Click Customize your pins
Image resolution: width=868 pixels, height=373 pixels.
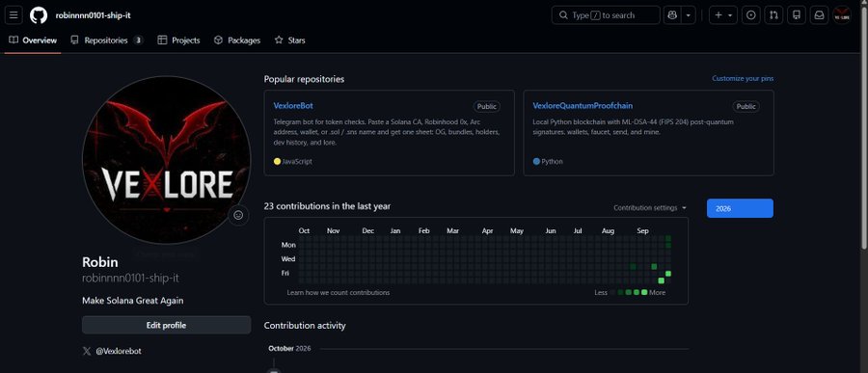pyautogui.click(x=743, y=79)
